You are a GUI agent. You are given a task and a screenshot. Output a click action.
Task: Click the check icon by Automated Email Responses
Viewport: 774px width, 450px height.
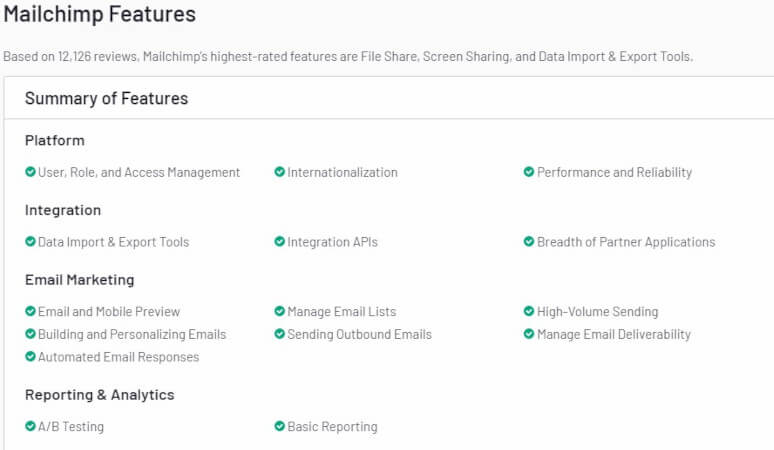[x=30, y=357]
